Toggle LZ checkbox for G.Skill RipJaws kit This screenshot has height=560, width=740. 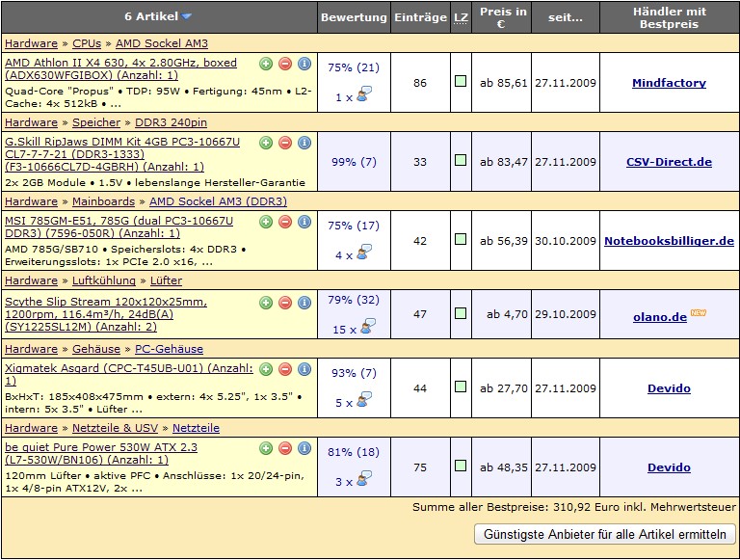(461, 160)
